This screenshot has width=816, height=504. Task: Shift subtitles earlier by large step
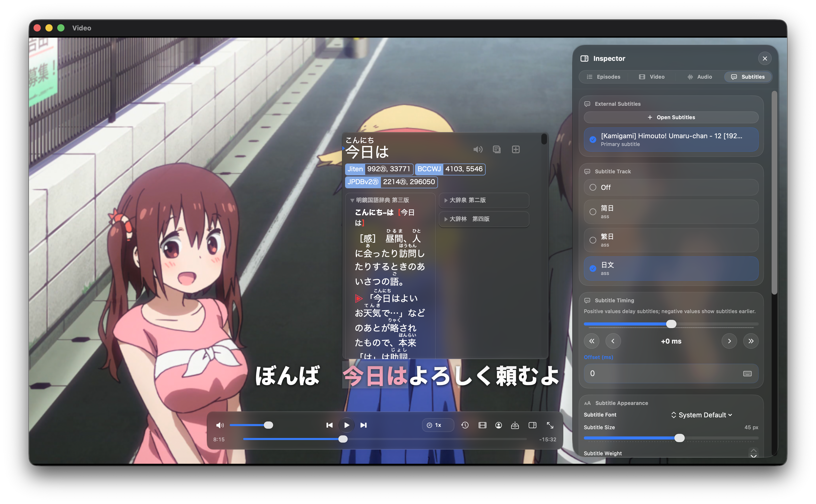(x=591, y=341)
